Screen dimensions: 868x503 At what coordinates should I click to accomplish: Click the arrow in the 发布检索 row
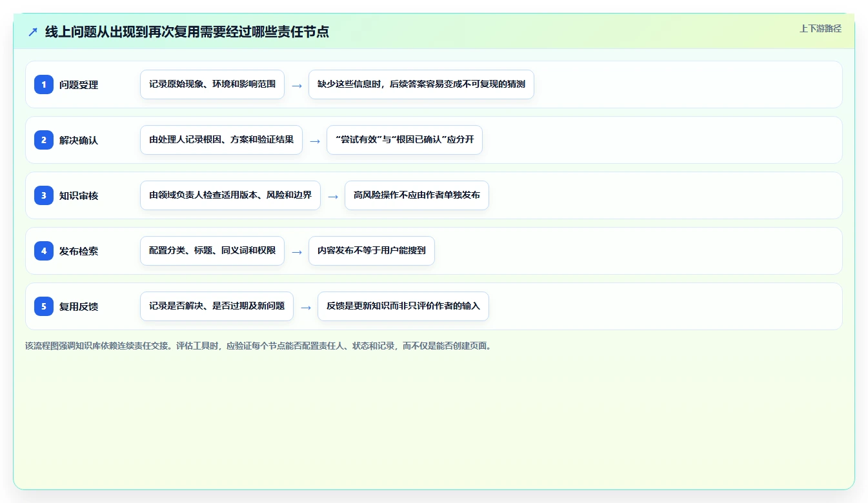pyautogui.click(x=297, y=252)
